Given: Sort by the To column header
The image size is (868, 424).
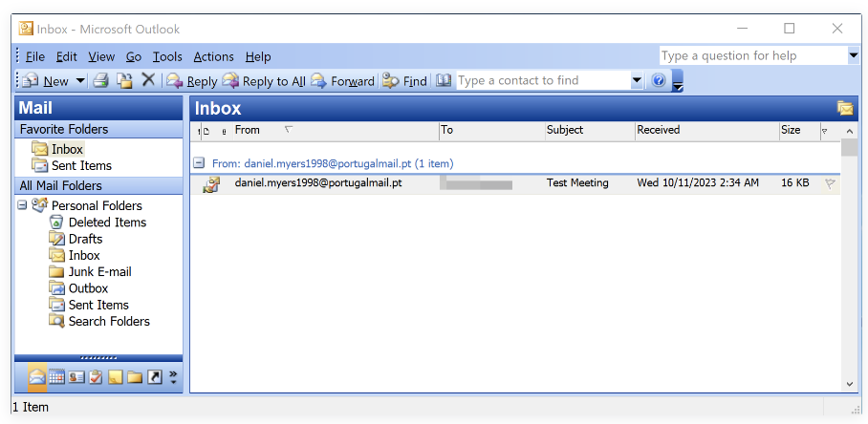Looking at the screenshot, I should pos(492,131).
